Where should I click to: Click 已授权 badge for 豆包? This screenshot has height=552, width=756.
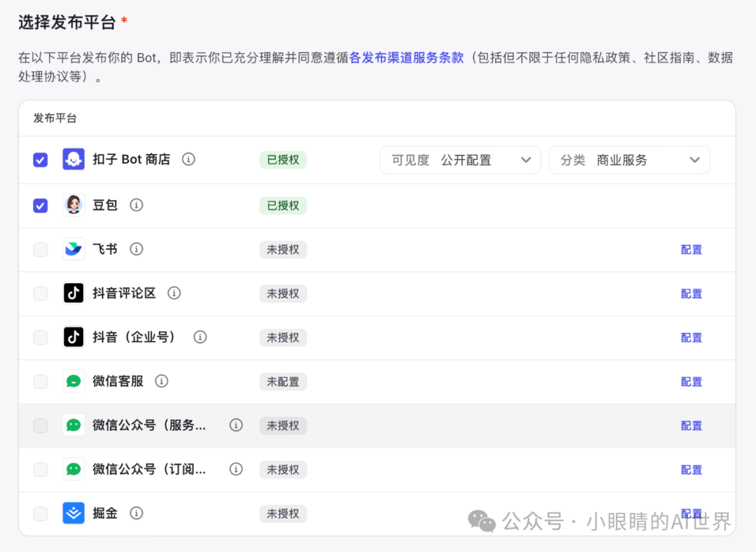coord(283,205)
